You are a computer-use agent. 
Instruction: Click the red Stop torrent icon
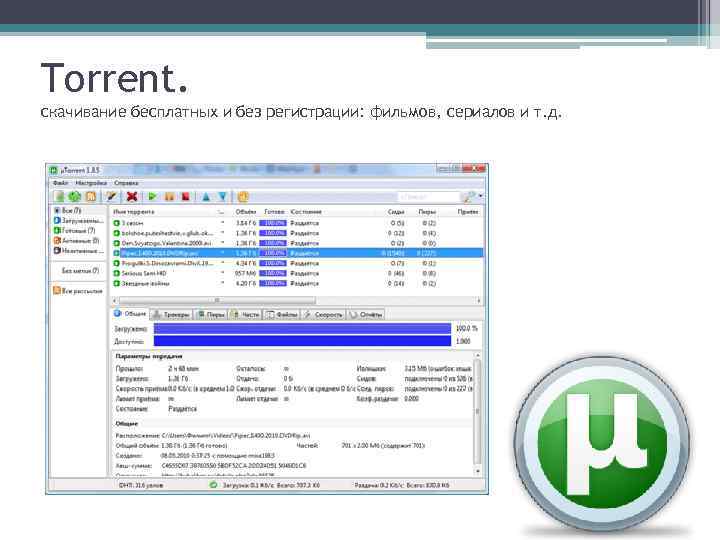(x=186, y=197)
